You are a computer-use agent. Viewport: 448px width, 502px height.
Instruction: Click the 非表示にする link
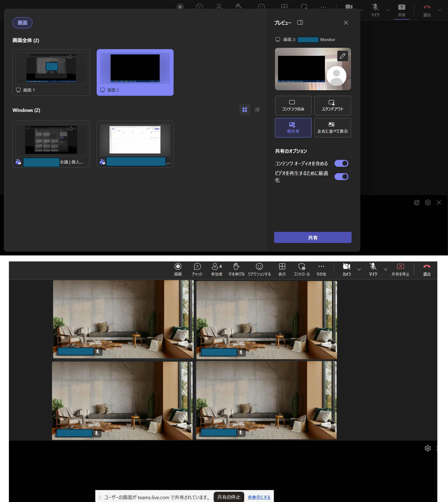coord(259,497)
